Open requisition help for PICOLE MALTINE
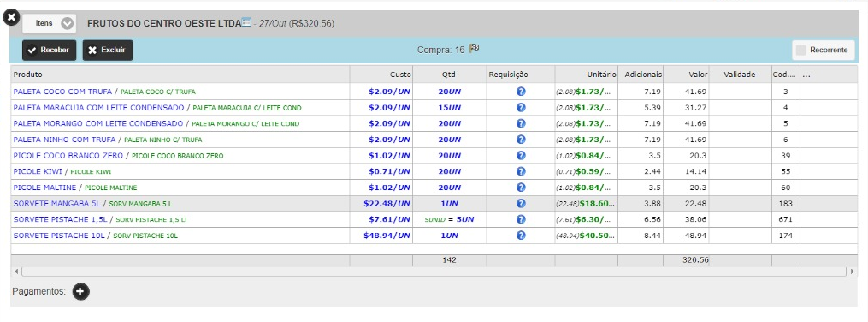This screenshot has width=868, height=322. pos(521,188)
